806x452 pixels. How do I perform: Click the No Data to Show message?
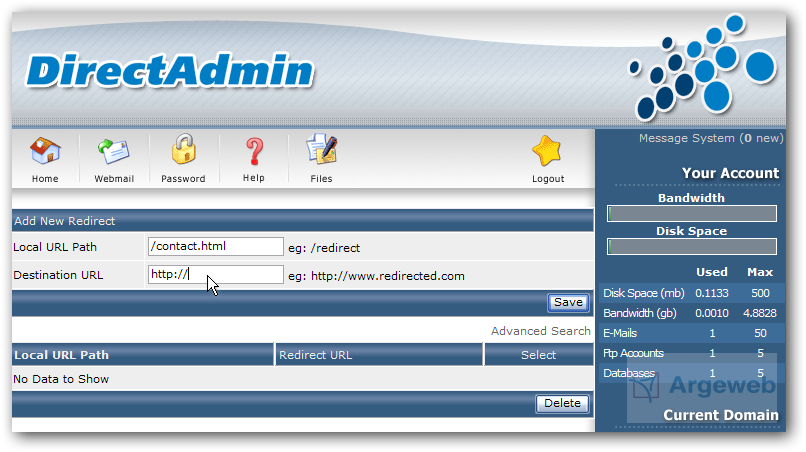point(61,379)
